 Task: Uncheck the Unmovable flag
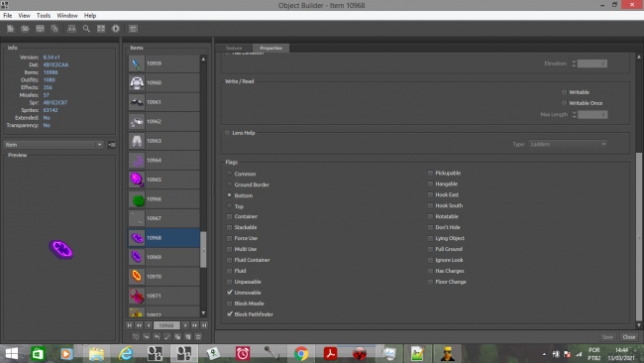[230, 293]
